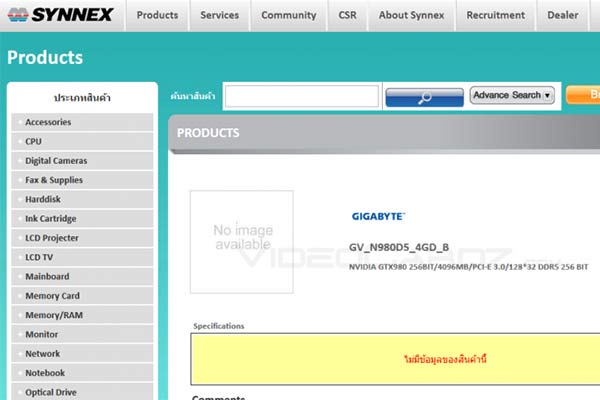Select the Accessories category
This screenshot has height=400, width=600.
82,122
